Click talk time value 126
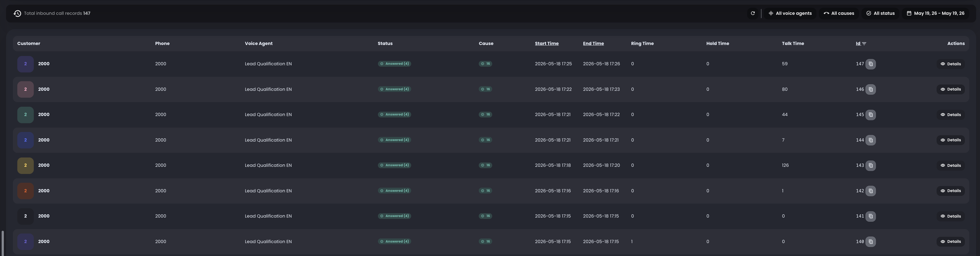The image size is (980, 256). click(x=785, y=166)
